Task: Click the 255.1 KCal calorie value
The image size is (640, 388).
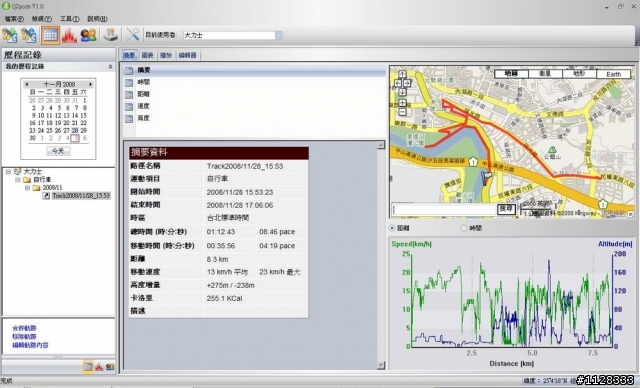Action: click(x=224, y=298)
